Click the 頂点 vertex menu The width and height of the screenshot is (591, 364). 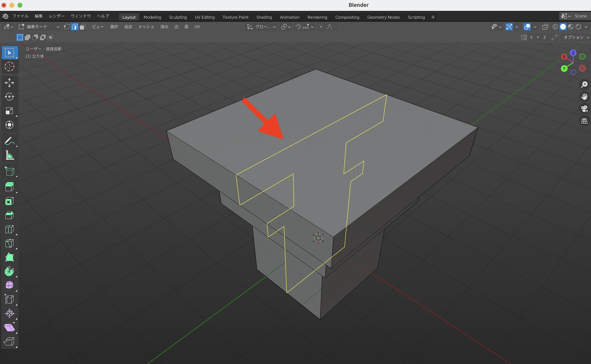pos(164,27)
